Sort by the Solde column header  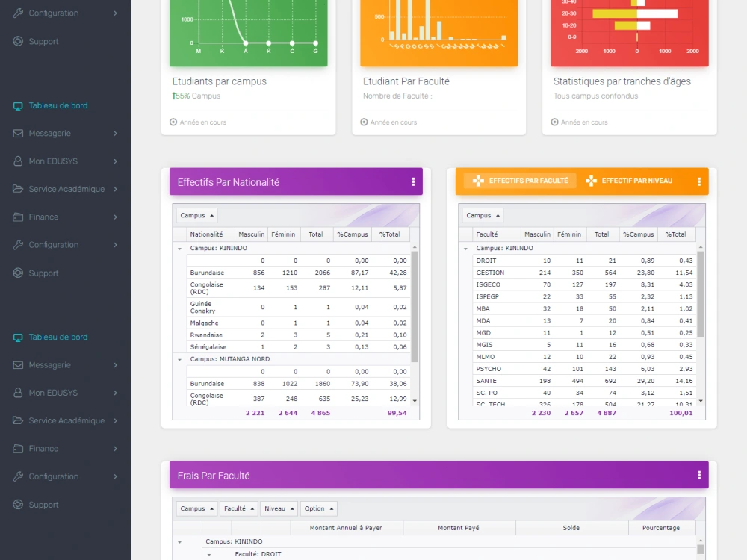[x=571, y=528]
